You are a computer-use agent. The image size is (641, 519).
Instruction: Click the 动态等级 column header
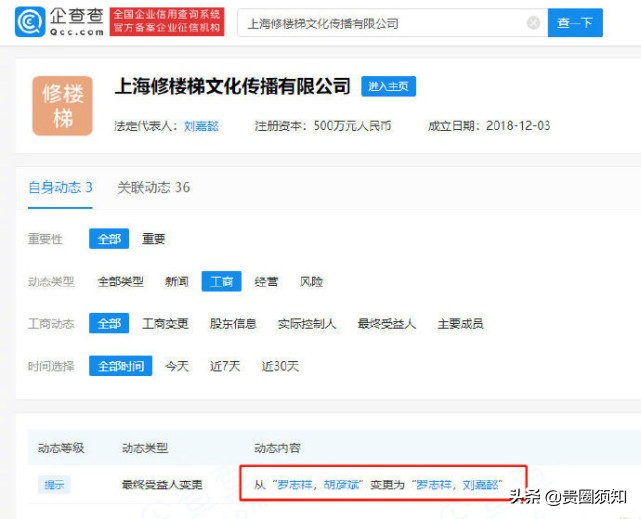(x=61, y=448)
